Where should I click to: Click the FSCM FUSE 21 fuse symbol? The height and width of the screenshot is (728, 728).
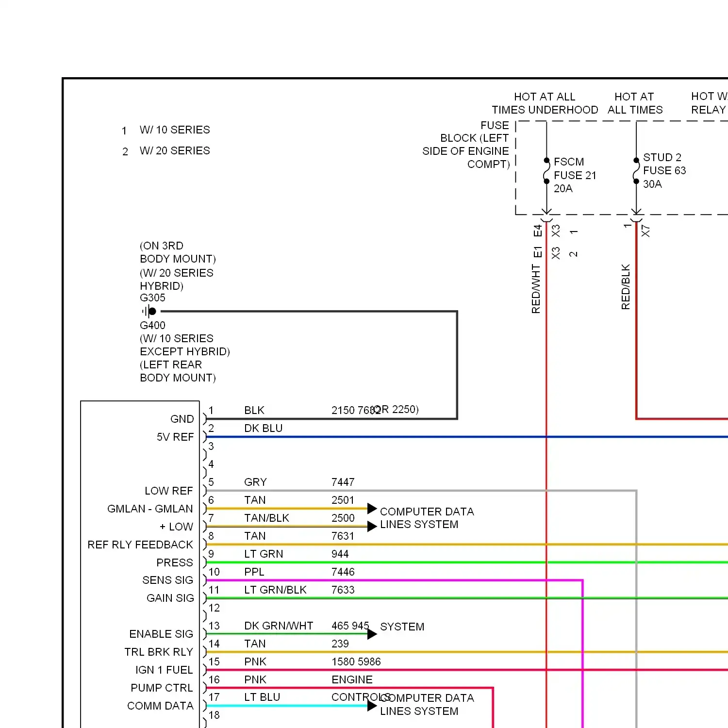pyautogui.click(x=546, y=170)
